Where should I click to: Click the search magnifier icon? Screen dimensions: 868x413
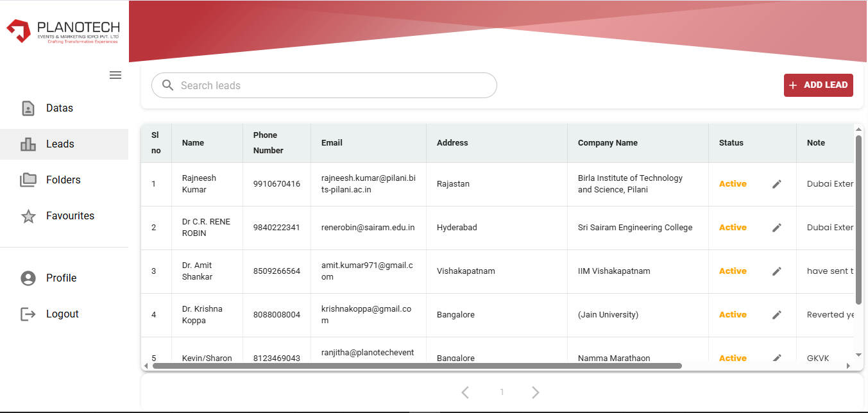168,85
